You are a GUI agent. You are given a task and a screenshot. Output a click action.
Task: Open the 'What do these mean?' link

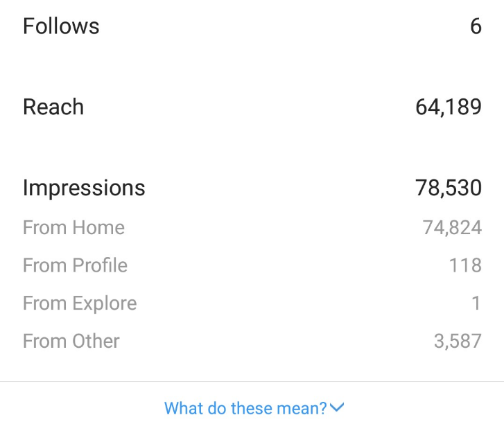(254, 408)
